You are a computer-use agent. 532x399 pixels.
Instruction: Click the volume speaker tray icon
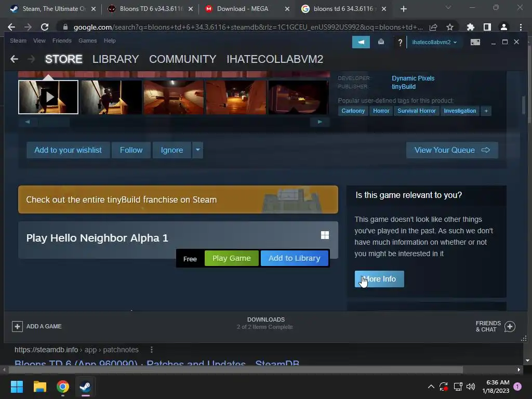[x=471, y=387]
